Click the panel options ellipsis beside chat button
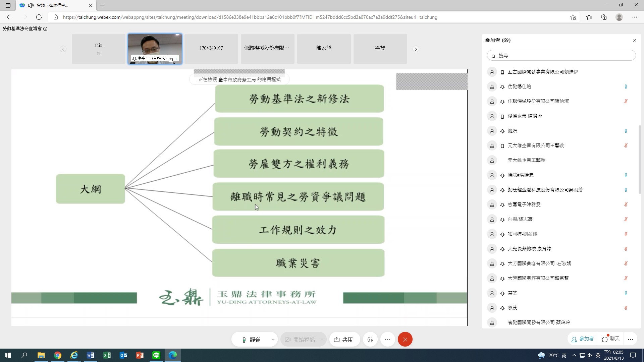Viewport: 644px width, 362px height. click(631, 339)
